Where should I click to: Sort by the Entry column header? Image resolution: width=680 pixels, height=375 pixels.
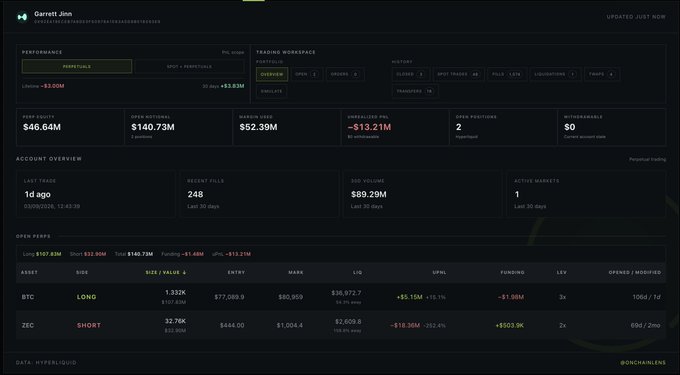[x=236, y=272]
